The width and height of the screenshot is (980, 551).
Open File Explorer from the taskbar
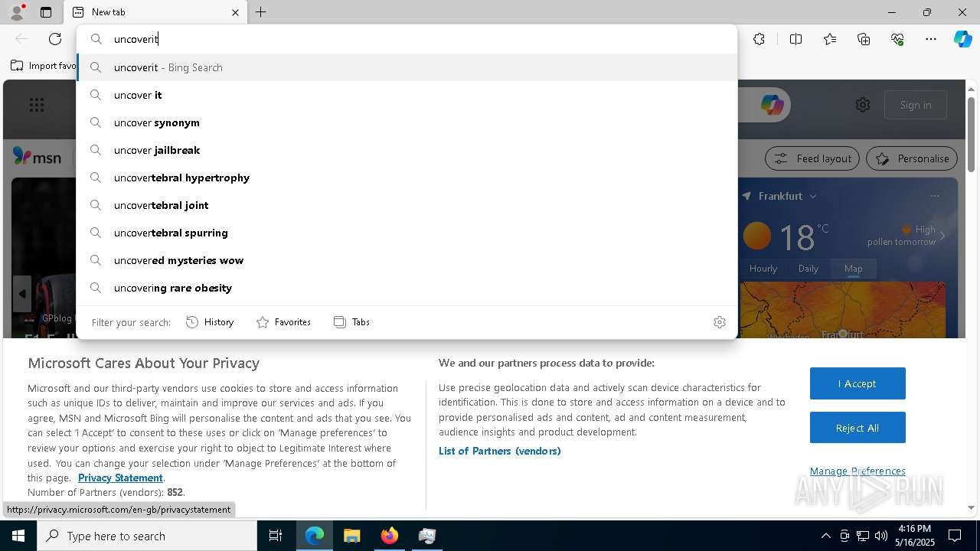tap(351, 536)
